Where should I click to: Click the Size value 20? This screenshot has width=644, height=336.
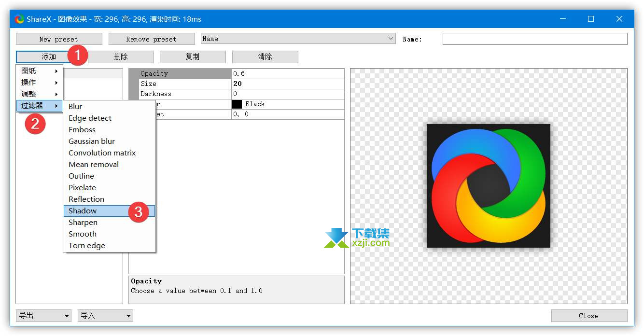click(x=288, y=84)
